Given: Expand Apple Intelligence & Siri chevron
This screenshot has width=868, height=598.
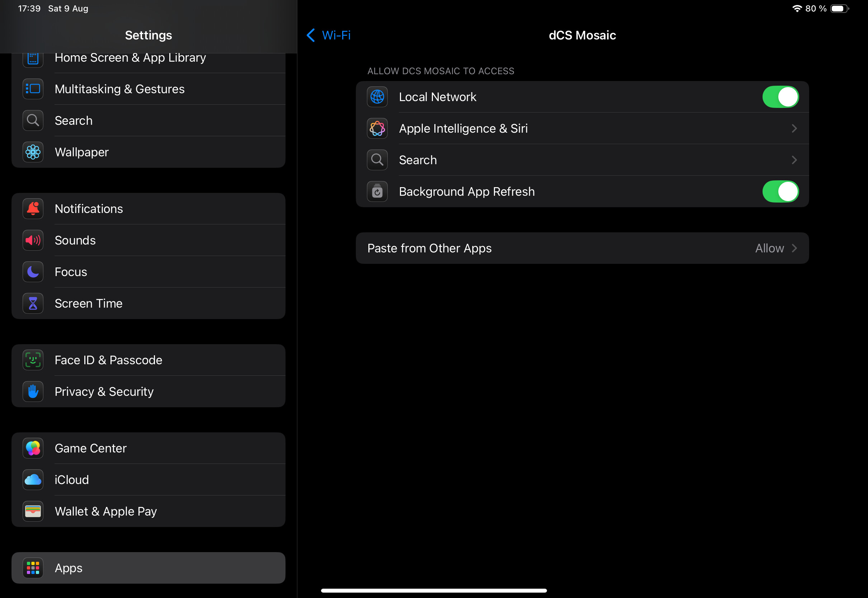Looking at the screenshot, I should [794, 128].
